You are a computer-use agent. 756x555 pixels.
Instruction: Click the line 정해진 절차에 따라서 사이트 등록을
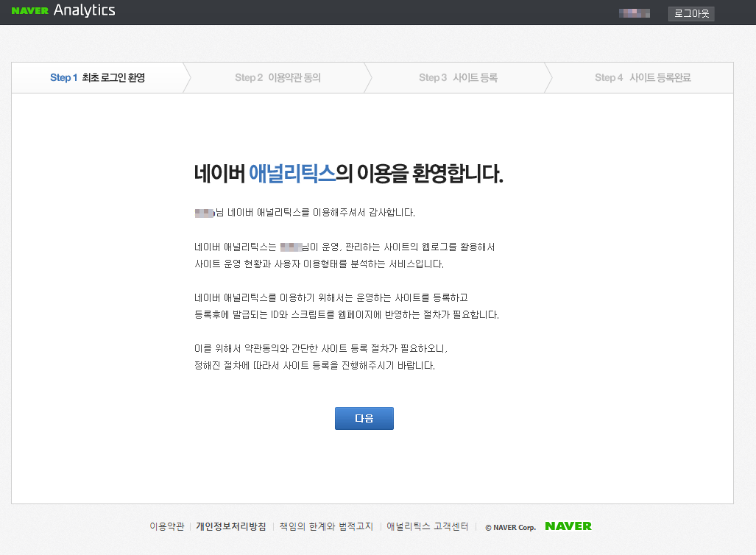pos(314,366)
